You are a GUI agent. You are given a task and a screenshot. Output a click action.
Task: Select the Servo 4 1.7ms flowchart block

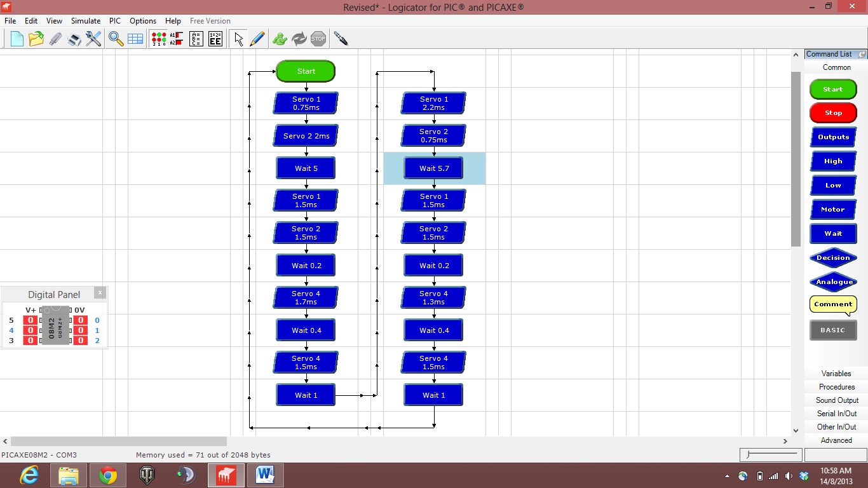click(306, 297)
